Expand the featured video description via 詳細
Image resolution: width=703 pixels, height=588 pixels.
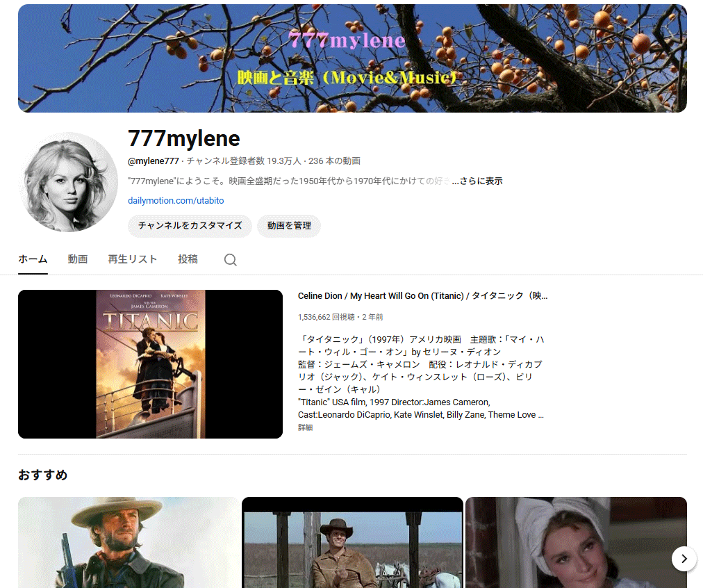[x=305, y=427]
